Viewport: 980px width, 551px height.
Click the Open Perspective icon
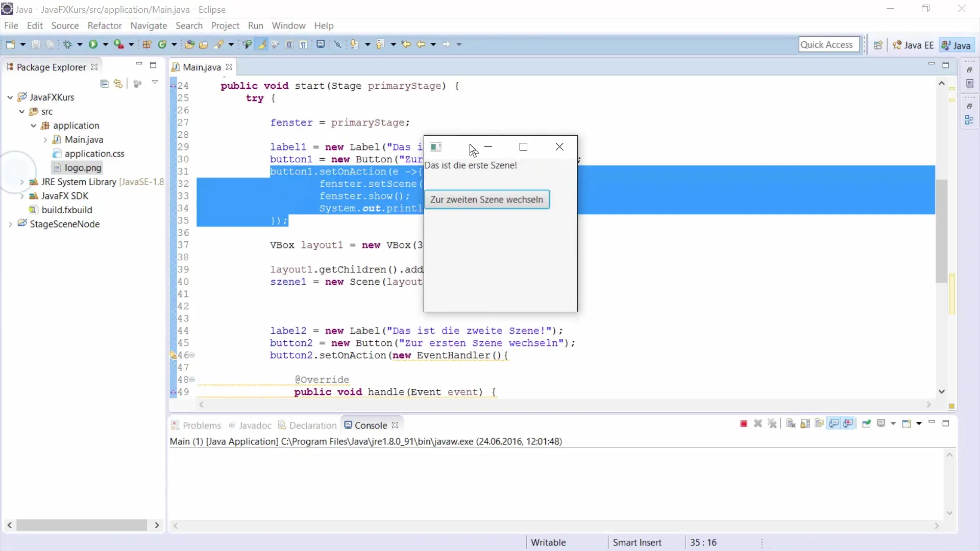coord(878,45)
